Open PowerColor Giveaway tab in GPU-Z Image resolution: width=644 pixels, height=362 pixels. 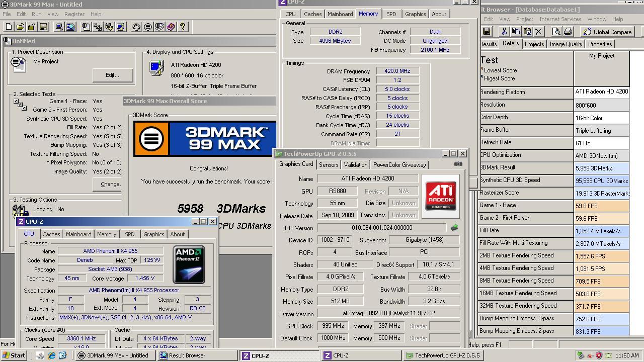click(x=399, y=165)
